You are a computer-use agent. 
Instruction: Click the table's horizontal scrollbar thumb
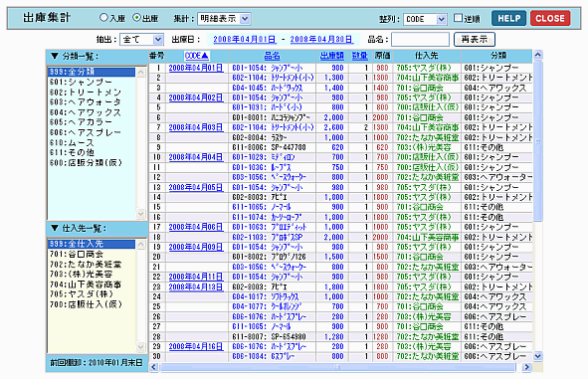click(x=338, y=367)
